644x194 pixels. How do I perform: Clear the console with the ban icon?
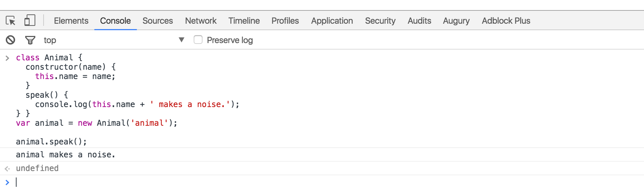tap(10, 40)
